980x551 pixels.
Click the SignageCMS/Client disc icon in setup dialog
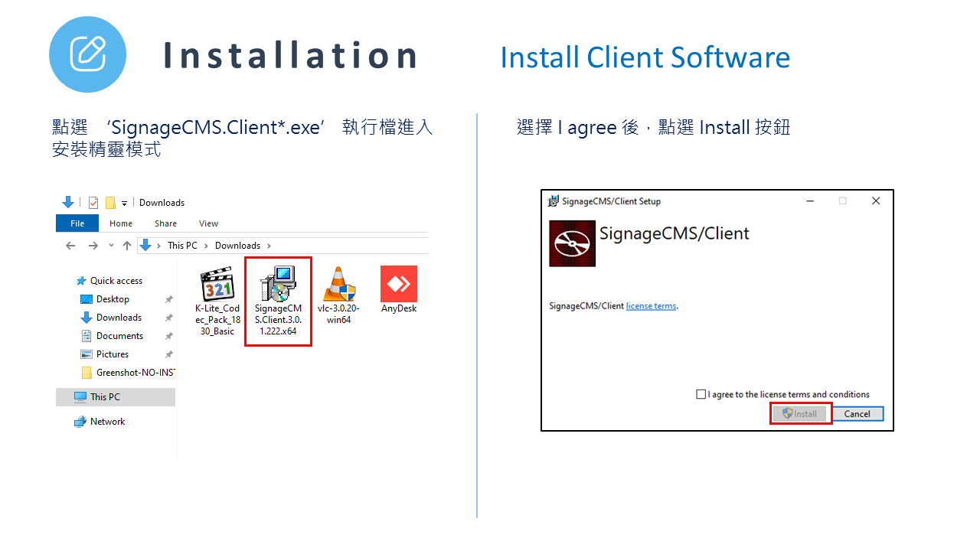point(572,243)
